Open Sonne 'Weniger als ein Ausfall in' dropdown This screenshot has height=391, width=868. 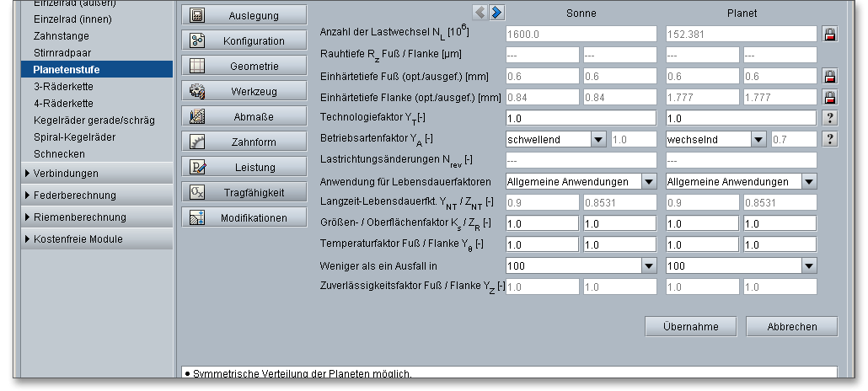[649, 265]
